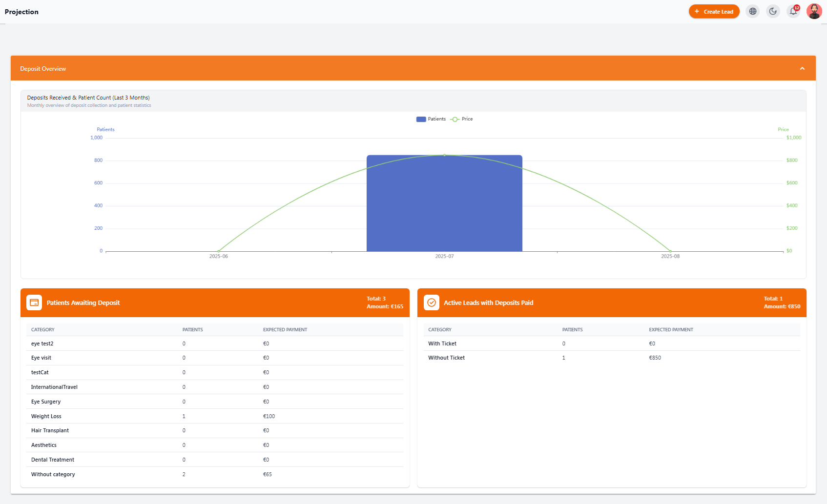Toggle the Price legend marker
The height and width of the screenshot is (504, 827).
coord(455,119)
